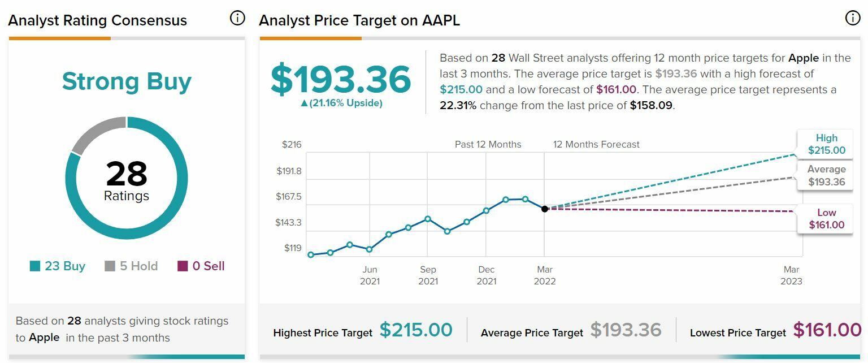Click the gray Hold legend square
Image resolution: width=868 pixels, height=363 pixels.
click(x=110, y=266)
